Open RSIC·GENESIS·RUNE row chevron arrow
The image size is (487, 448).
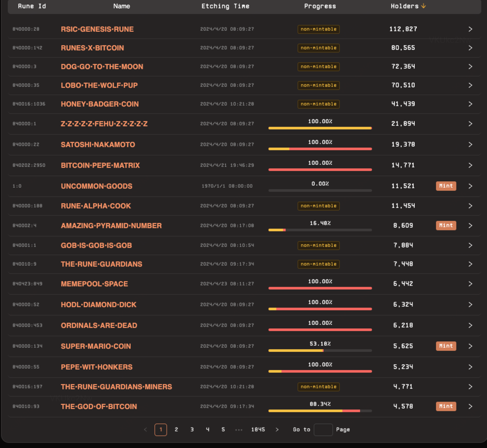pos(470,29)
